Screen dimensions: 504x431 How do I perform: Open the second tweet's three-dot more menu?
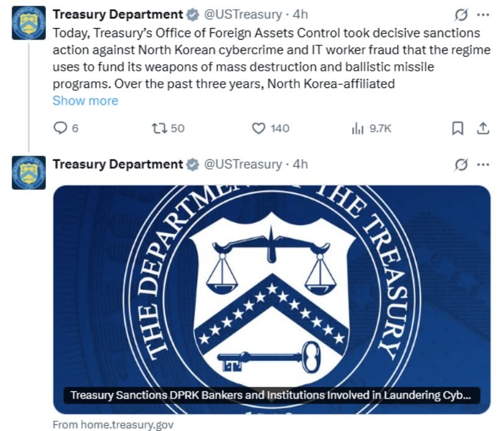click(x=483, y=164)
